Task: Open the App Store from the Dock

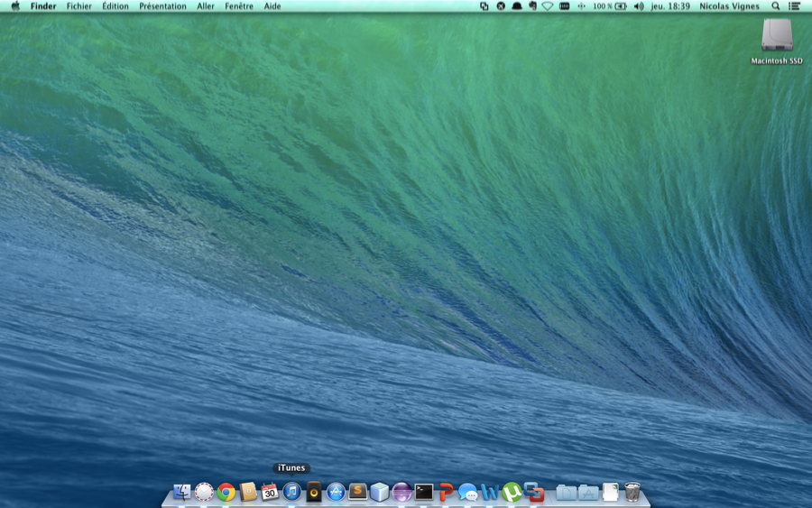Action: click(336, 492)
